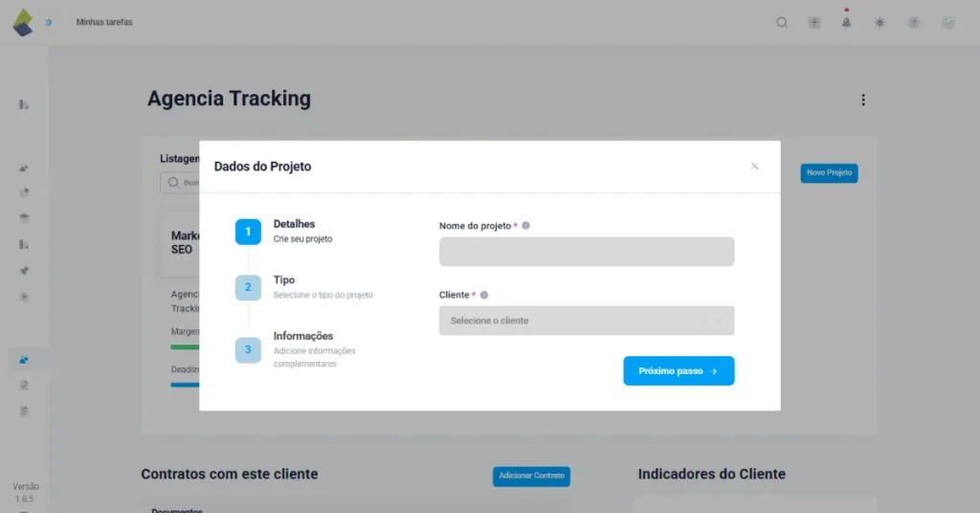Click the highlighted active sidebar icon

coord(24,359)
